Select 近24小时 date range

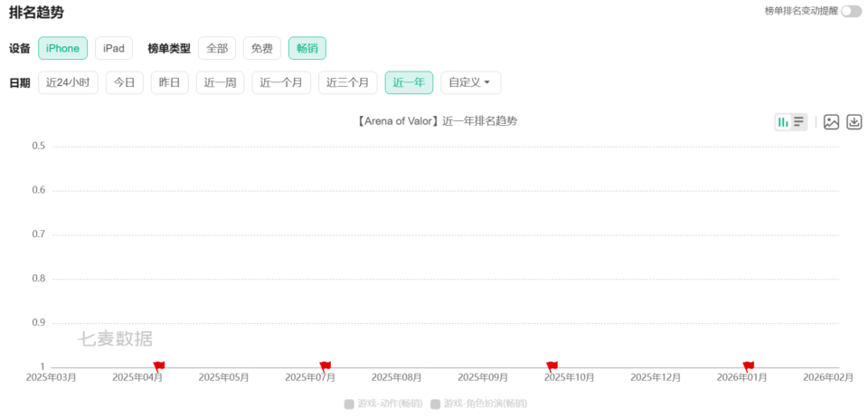click(x=68, y=82)
